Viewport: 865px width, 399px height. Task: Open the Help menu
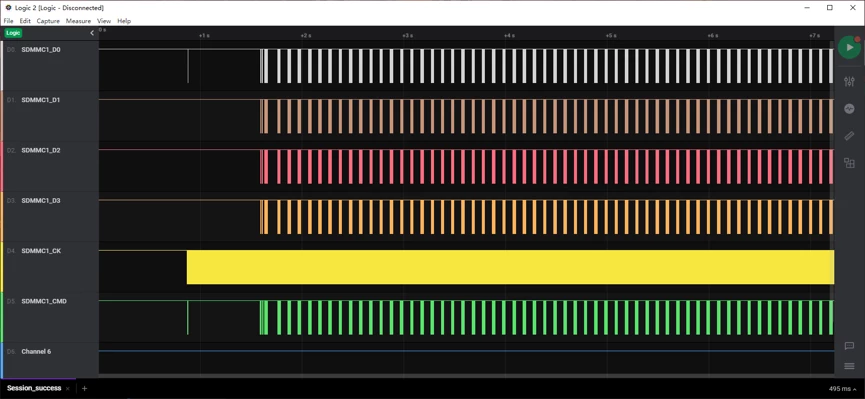(x=124, y=21)
